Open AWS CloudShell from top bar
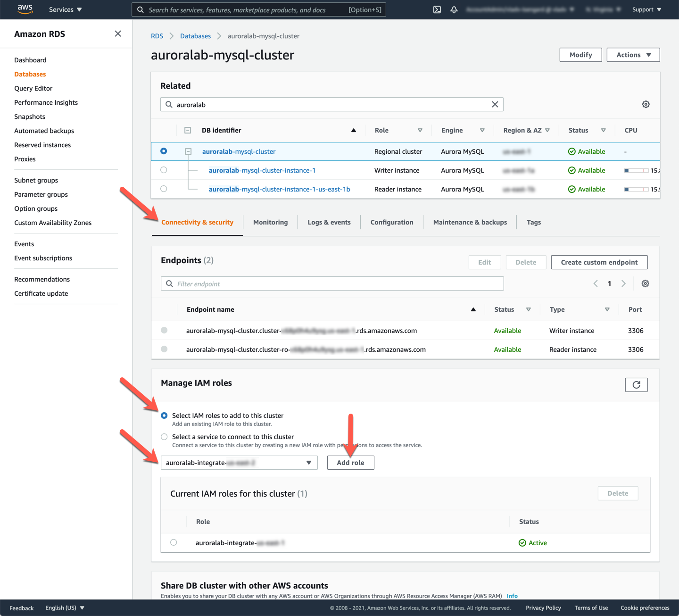This screenshot has width=679, height=616. click(437, 9)
